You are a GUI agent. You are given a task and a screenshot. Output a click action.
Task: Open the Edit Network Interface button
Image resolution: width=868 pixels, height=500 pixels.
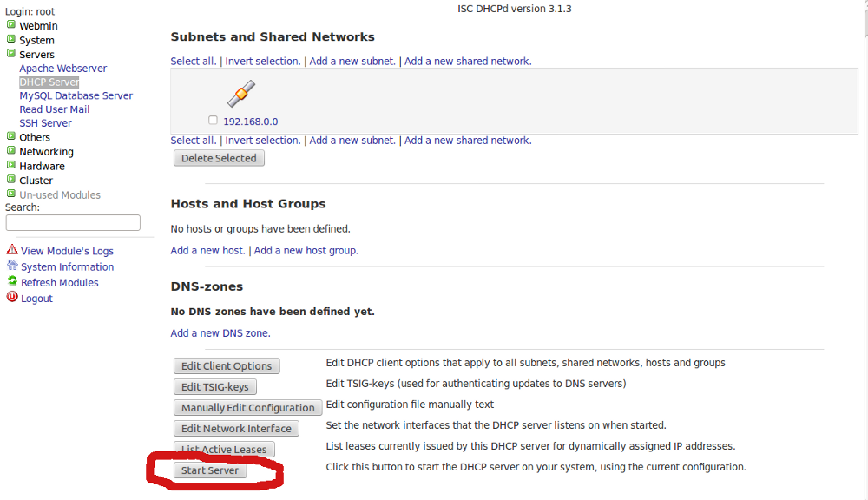click(x=236, y=429)
